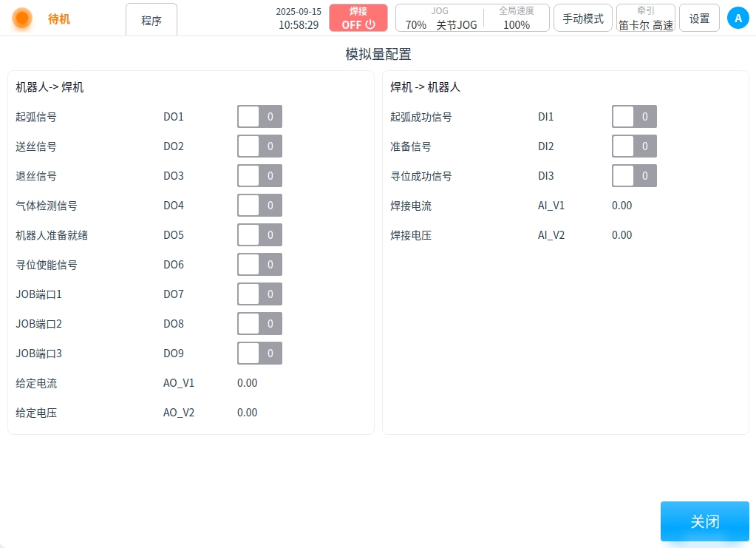This screenshot has width=756, height=548.
Task: Open the 设置 menu
Action: coord(699,18)
